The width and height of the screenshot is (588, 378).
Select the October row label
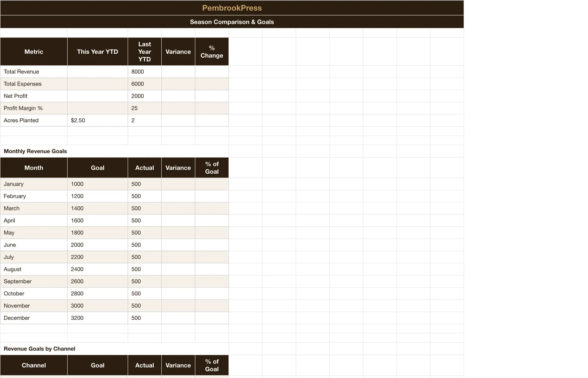coord(34,293)
